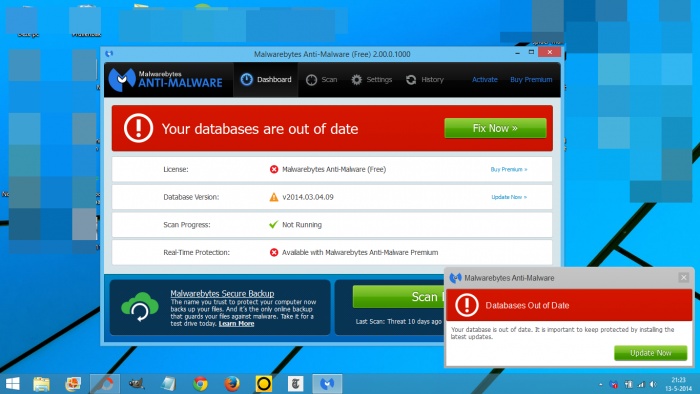Show hidden tray icons arrow
This screenshot has height=394, width=700.
(600, 384)
